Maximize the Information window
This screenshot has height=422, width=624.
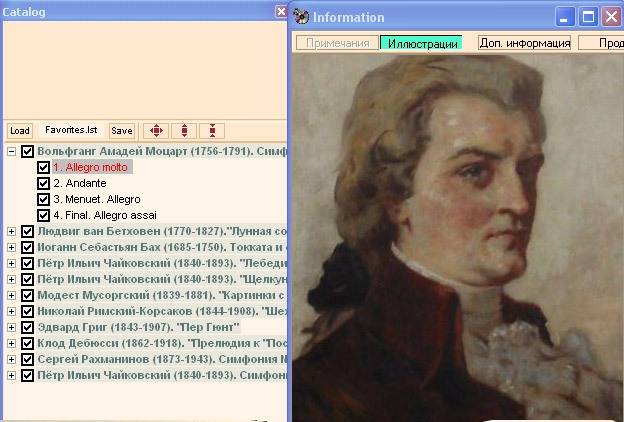(x=589, y=17)
